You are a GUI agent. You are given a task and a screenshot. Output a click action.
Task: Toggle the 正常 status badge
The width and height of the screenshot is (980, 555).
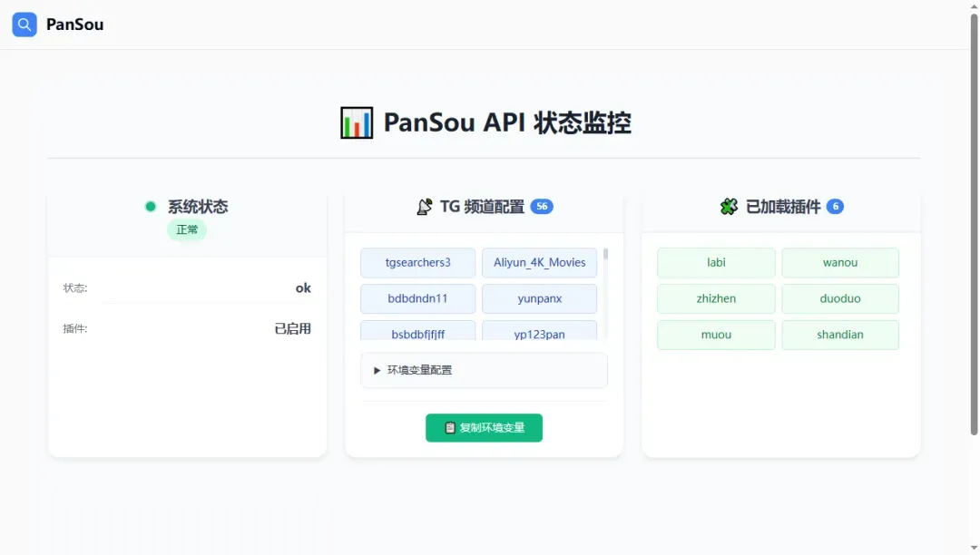click(x=187, y=229)
